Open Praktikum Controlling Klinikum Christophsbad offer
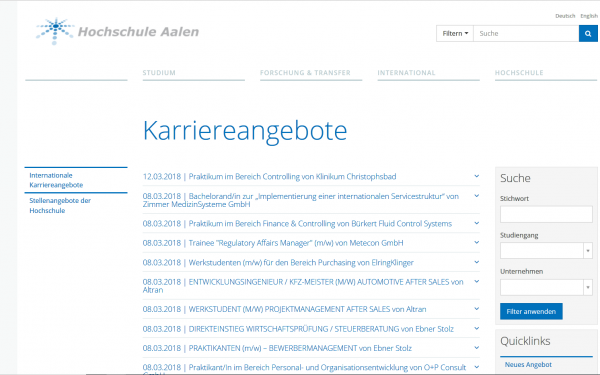The image size is (600, 375). [x=269, y=176]
